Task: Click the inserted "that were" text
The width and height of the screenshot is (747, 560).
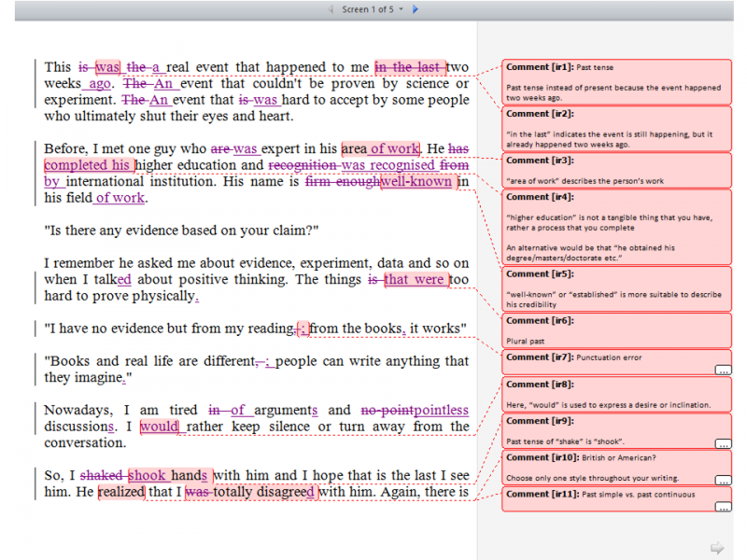Action: 416,279
